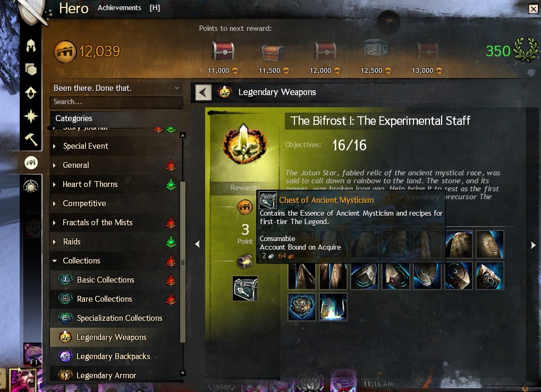Viewport: 541px width, 392px height.
Task: Click the Chest of Ancient Mysticism reward icon
Action: tap(245, 288)
